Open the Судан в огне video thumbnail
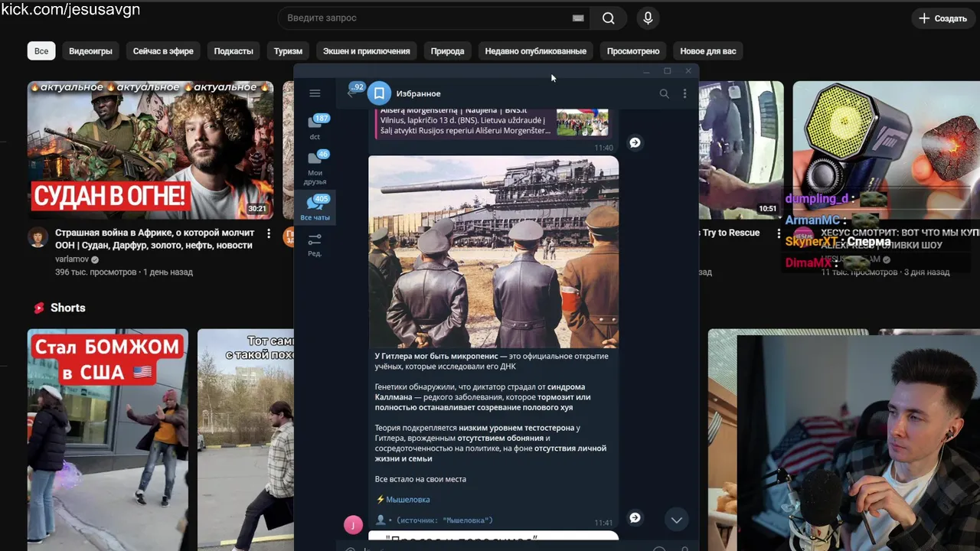Image resolution: width=980 pixels, height=551 pixels. pos(150,150)
